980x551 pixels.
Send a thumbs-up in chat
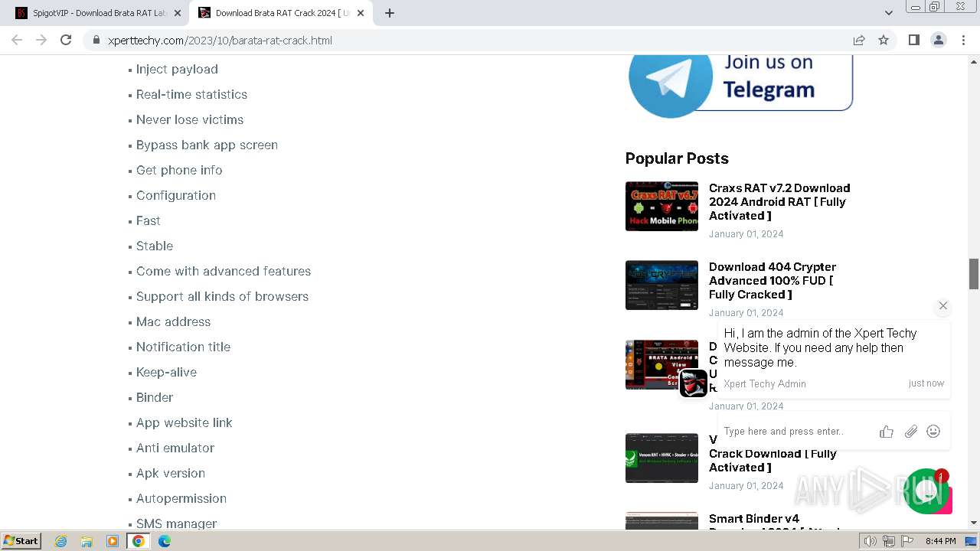click(887, 432)
